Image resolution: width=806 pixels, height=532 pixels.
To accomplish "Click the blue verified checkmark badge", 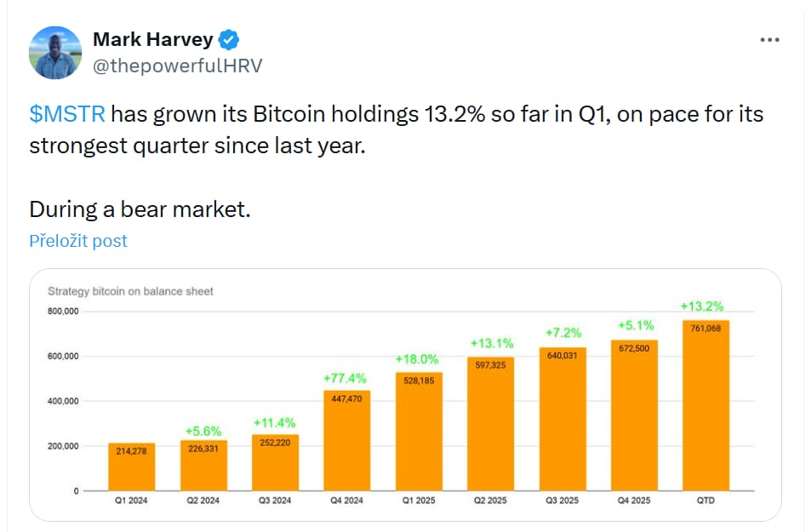I will click(x=226, y=38).
